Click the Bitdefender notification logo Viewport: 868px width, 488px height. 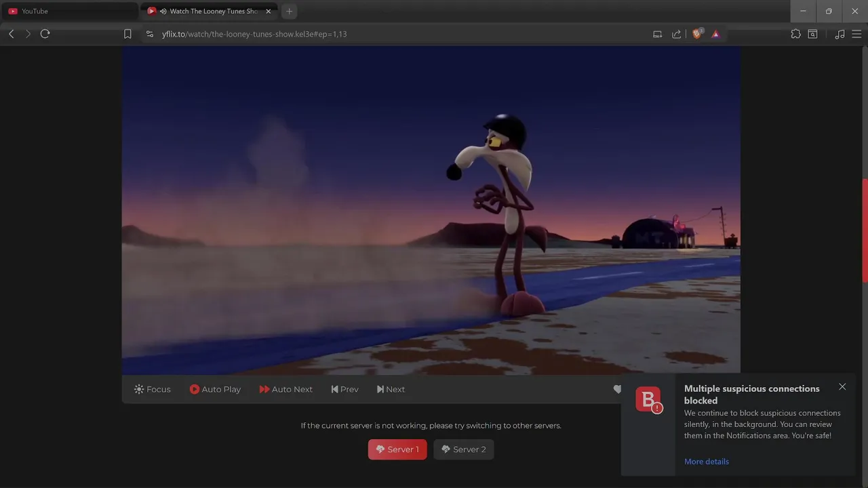tap(648, 399)
